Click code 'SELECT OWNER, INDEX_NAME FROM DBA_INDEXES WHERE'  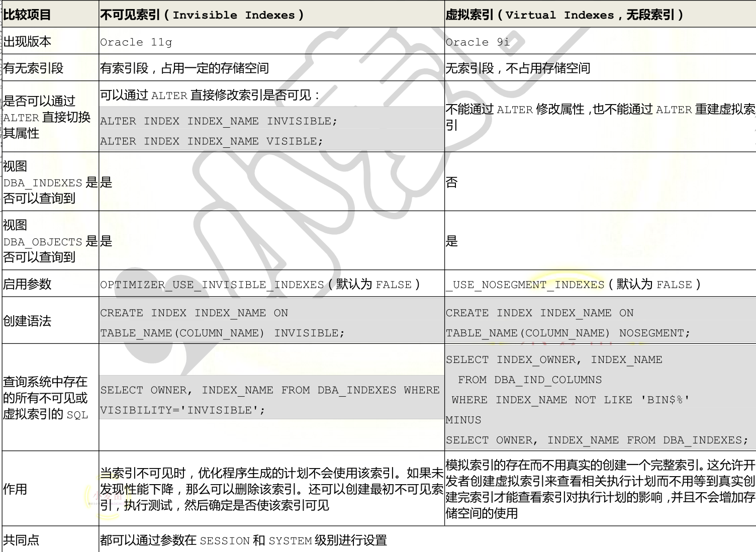(x=270, y=390)
